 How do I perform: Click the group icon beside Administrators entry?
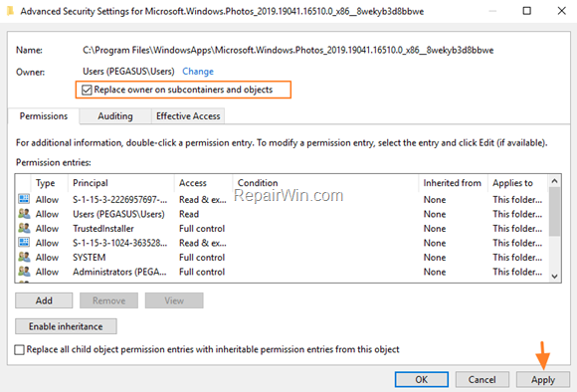coord(24,272)
